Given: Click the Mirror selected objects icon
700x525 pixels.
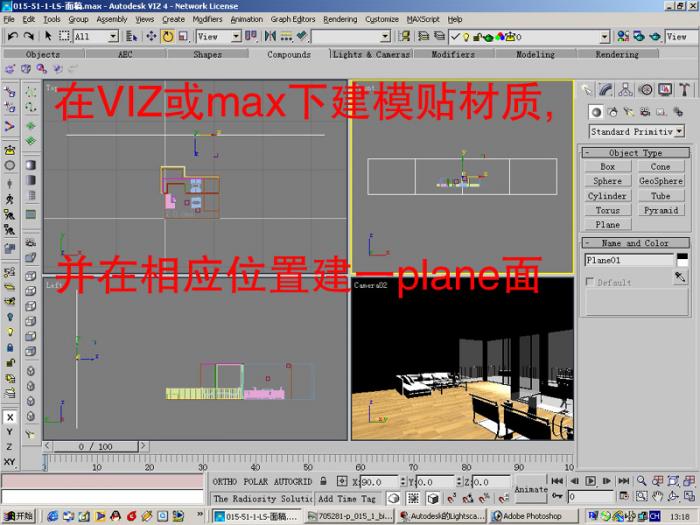Looking at the screenshot, I should (x=270, y=36).
